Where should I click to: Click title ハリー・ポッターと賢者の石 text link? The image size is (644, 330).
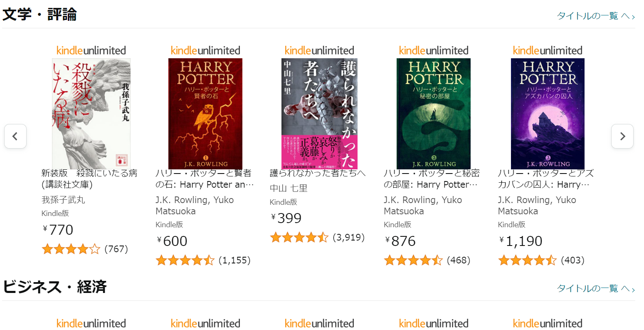pyautogui.click(x=204, y=179)
